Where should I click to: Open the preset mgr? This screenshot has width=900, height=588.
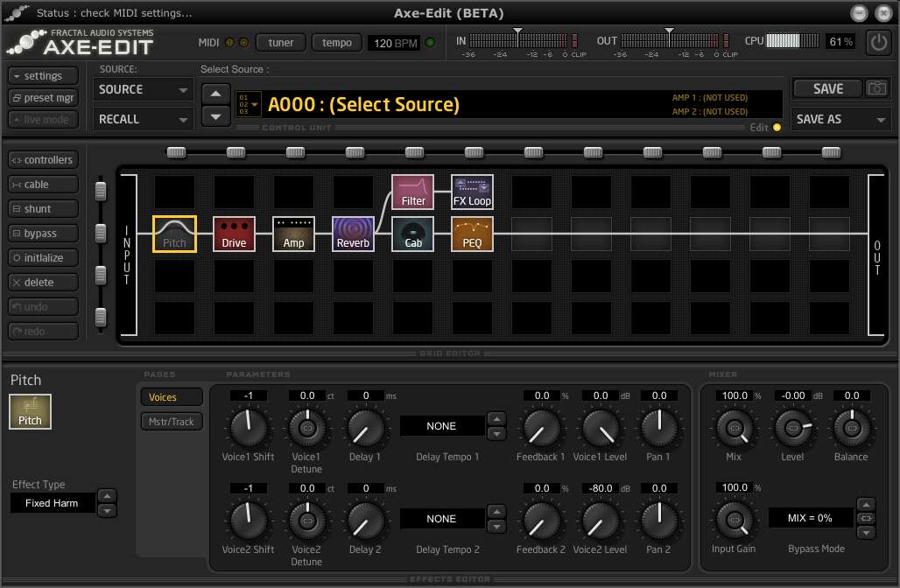tap(44, 97)
